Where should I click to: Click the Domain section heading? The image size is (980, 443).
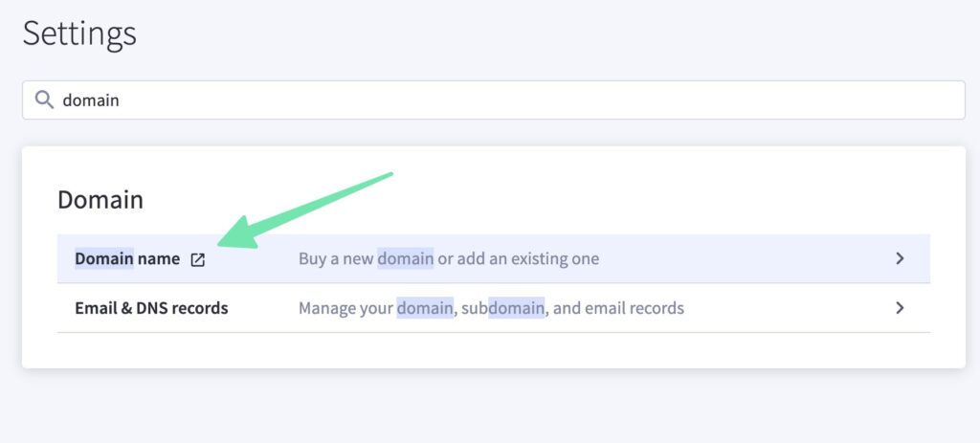[x=100, y=199]
